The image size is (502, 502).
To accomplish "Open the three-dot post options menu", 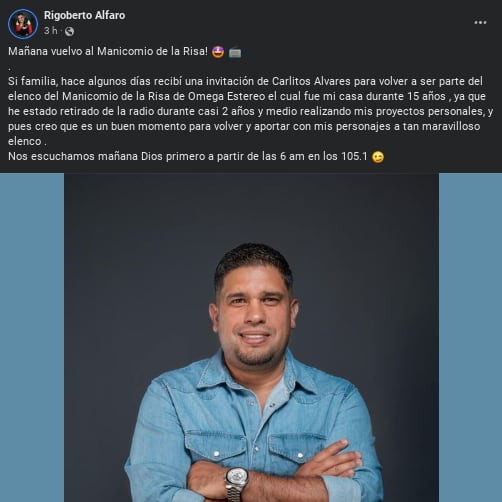I will [x=480, y=23].
